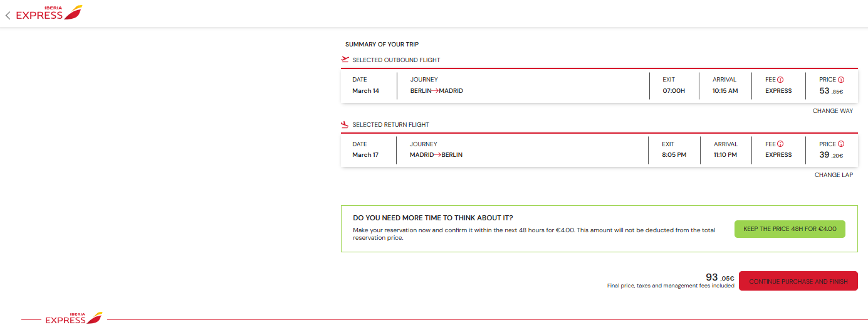The width and height of the screenshot is (868, 327).
Task: Open the Iberia Express logo in header
Action: 49,13
